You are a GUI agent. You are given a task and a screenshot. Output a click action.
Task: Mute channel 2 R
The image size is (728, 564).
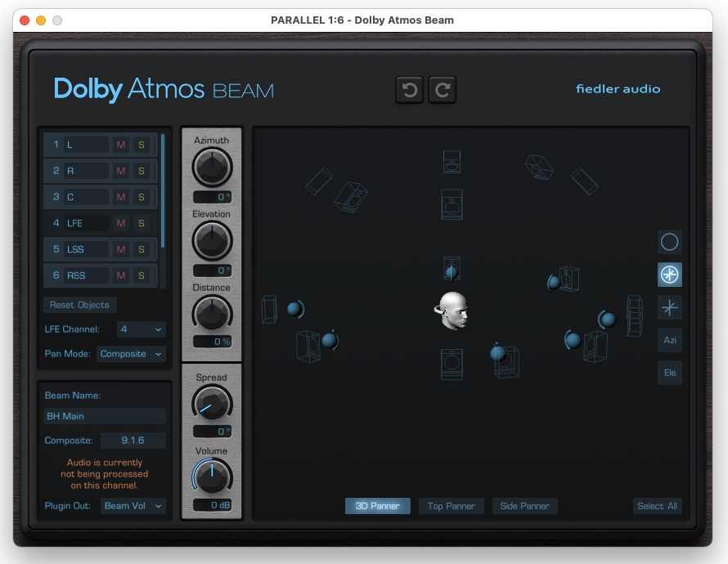[x=121, y=171]
